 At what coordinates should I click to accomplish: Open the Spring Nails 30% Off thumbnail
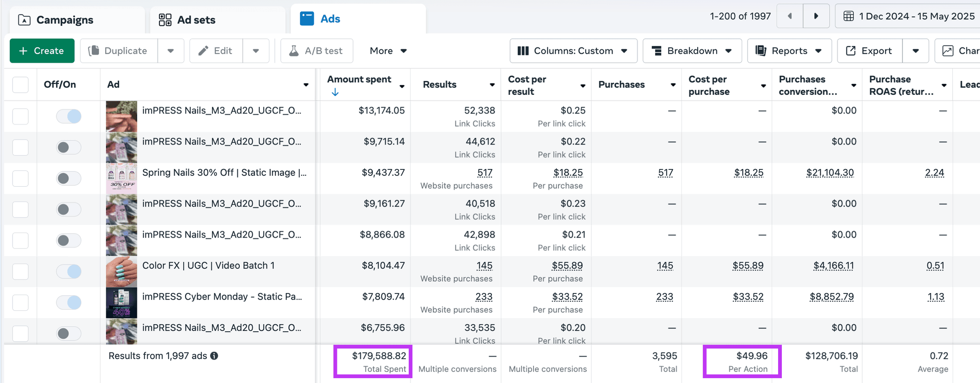pos(122,178)
